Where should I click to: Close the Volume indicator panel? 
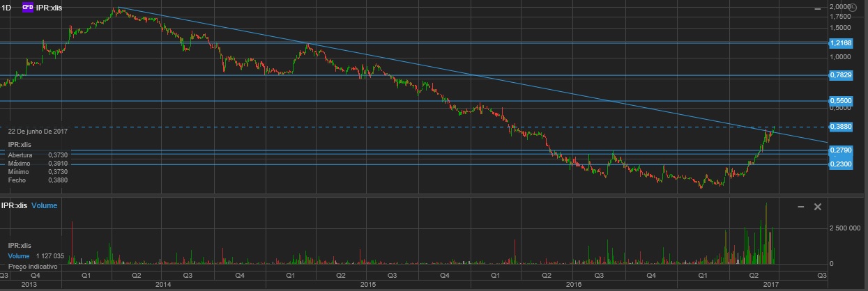[818, 207]
